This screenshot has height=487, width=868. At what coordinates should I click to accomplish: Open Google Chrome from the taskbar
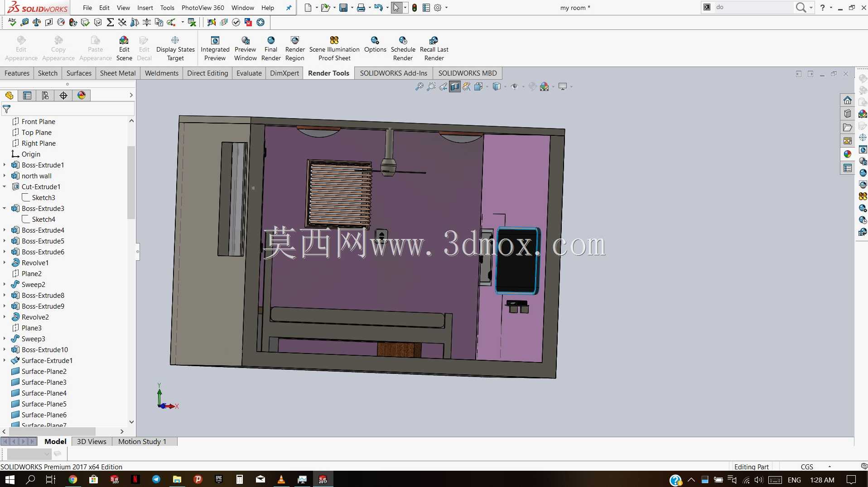[72, 479]
